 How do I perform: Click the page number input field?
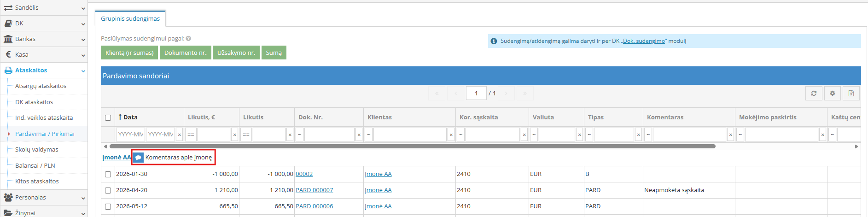coord(476,93)
